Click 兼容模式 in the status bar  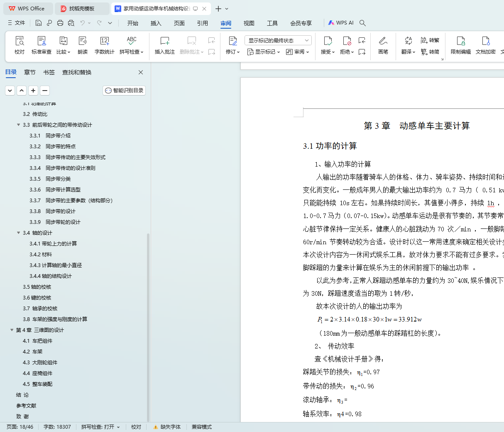[202, 427]
